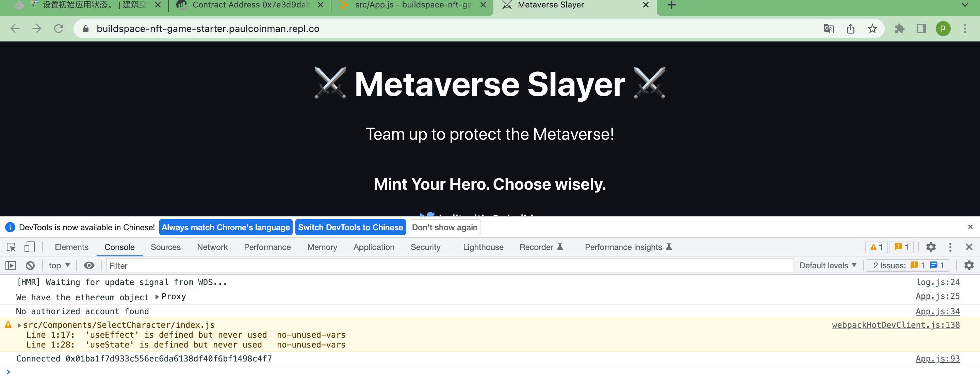Switch to the Memory tab
This screenshot has width=980, height=387.
pyautogui.click(x=322, y=247)
